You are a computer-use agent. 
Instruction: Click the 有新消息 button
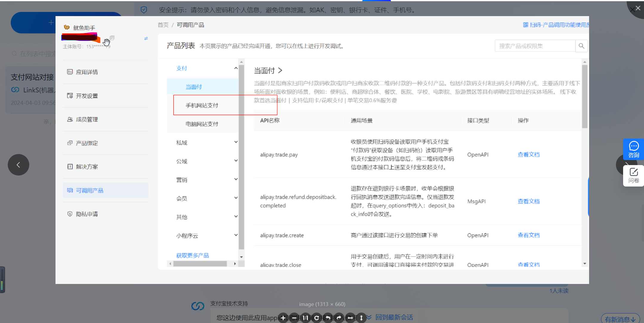[620, 319]
